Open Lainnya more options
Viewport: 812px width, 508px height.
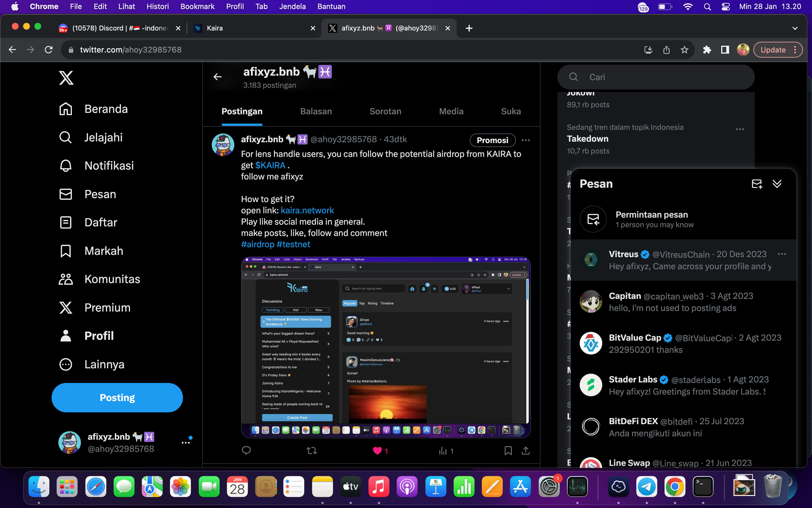click(91, 364)
